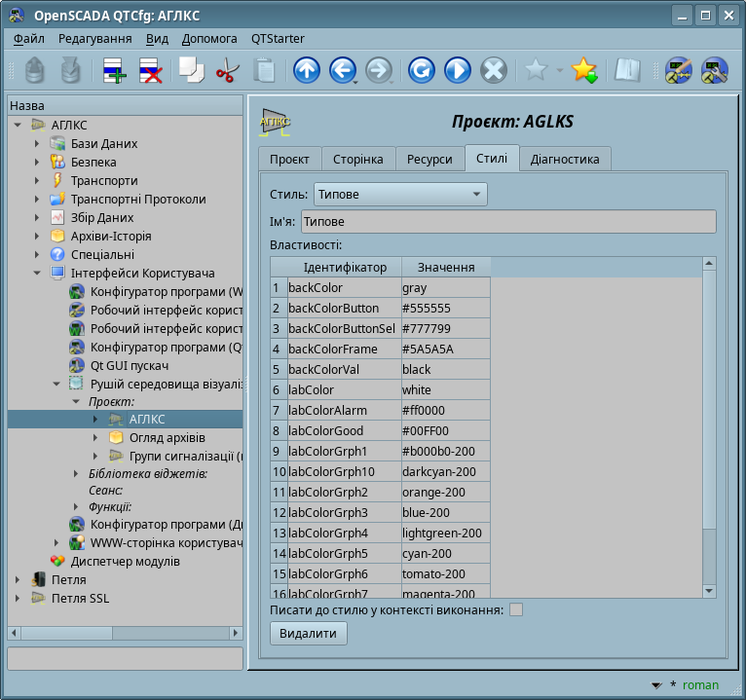Collapse the 'Інтерфейси Користувача' tree node

pyautogui.click(x=37, y=274)
